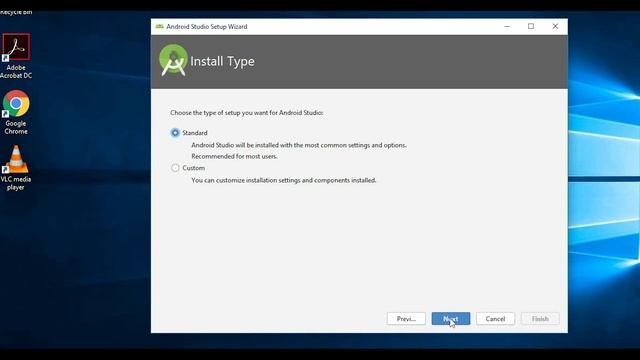Screen dimensions: 640x360
Task: Click the 'Install Type' heading text
Action: pyautogui.click(x=222, y=61)
